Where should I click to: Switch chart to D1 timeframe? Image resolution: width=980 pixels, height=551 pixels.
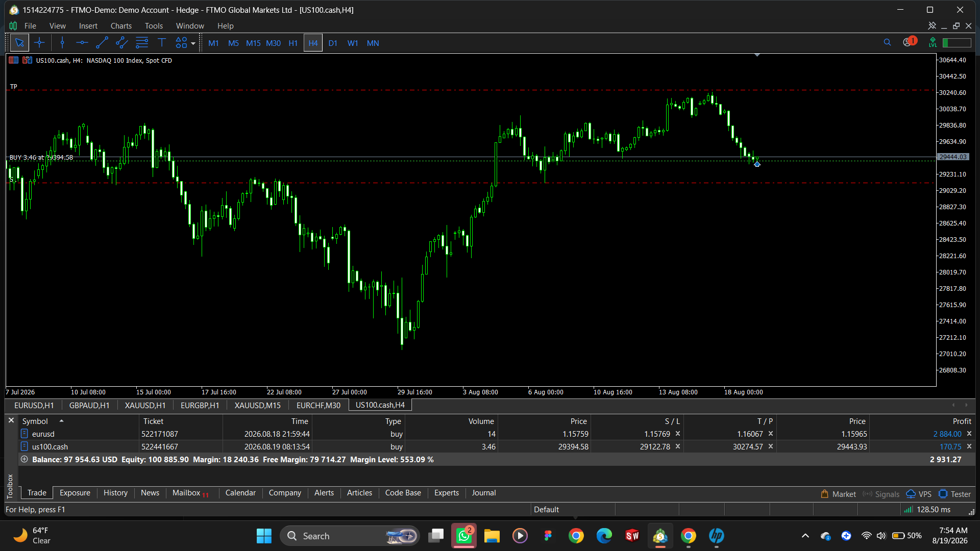point(333,43)
